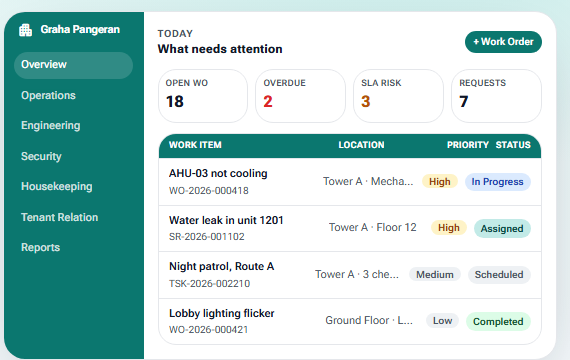Open the Requests stat card
570x360 pixels.
coord(496,96)
